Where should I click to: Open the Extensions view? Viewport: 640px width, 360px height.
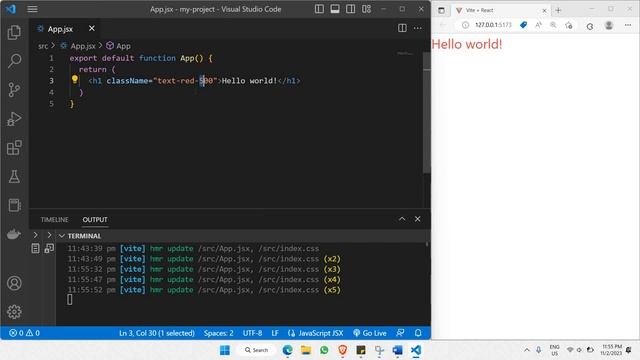(14, 147)
